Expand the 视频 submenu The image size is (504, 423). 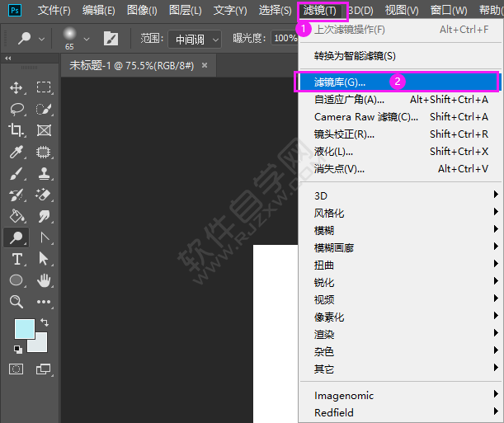point(401,299)
